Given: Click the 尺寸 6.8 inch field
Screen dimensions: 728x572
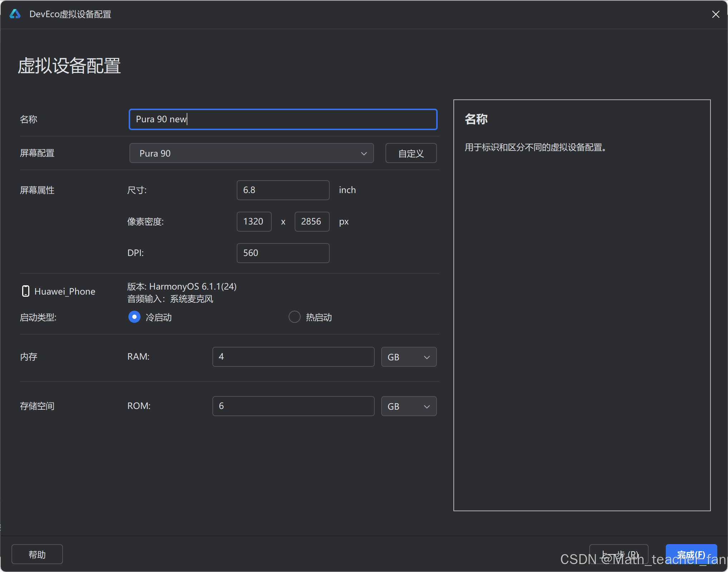Looking at the screenshot, I should pyautogui.click(x=283, y=190).
